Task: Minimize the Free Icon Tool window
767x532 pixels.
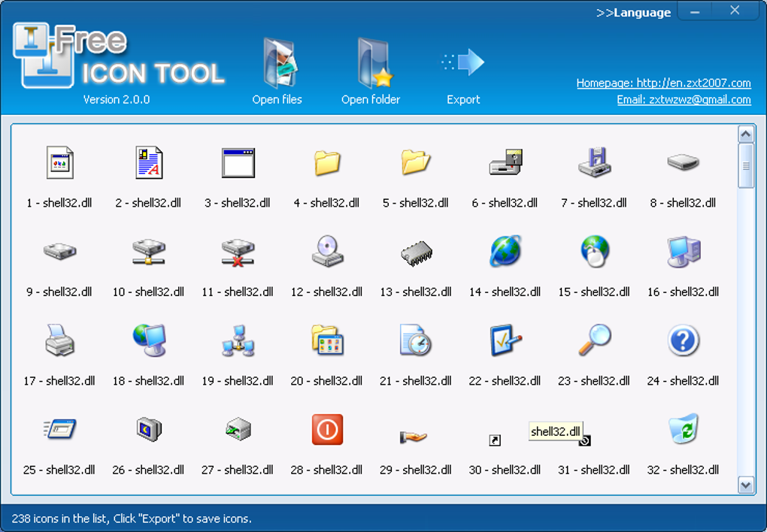Action: 695,12
